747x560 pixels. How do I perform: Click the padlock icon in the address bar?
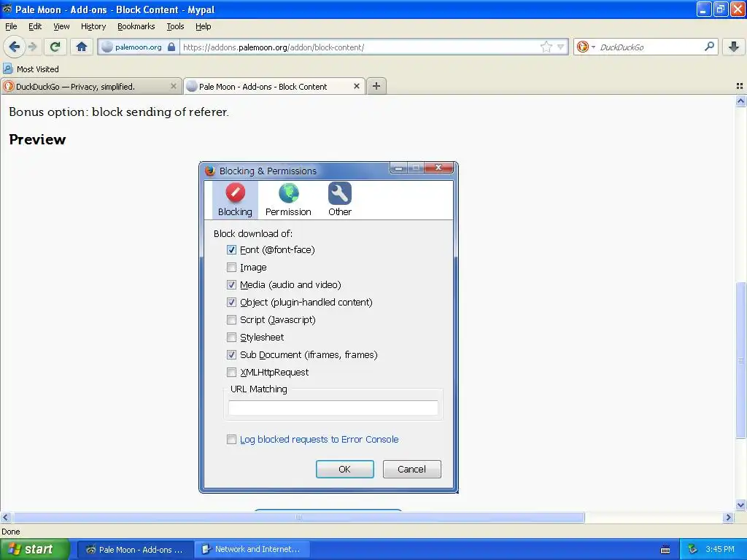click(x=171, y=47)
